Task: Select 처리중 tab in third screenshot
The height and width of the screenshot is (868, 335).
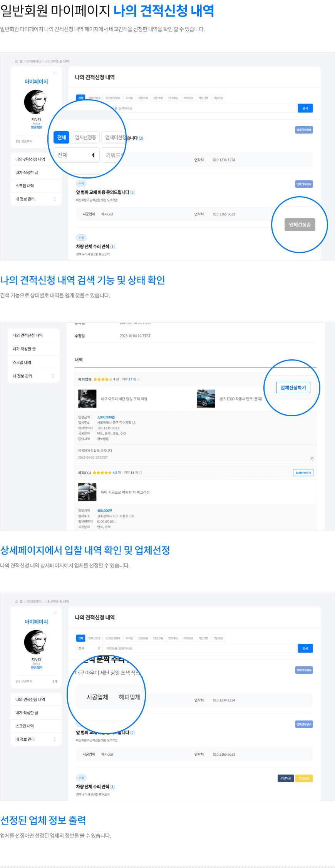Action: point(129,638)
